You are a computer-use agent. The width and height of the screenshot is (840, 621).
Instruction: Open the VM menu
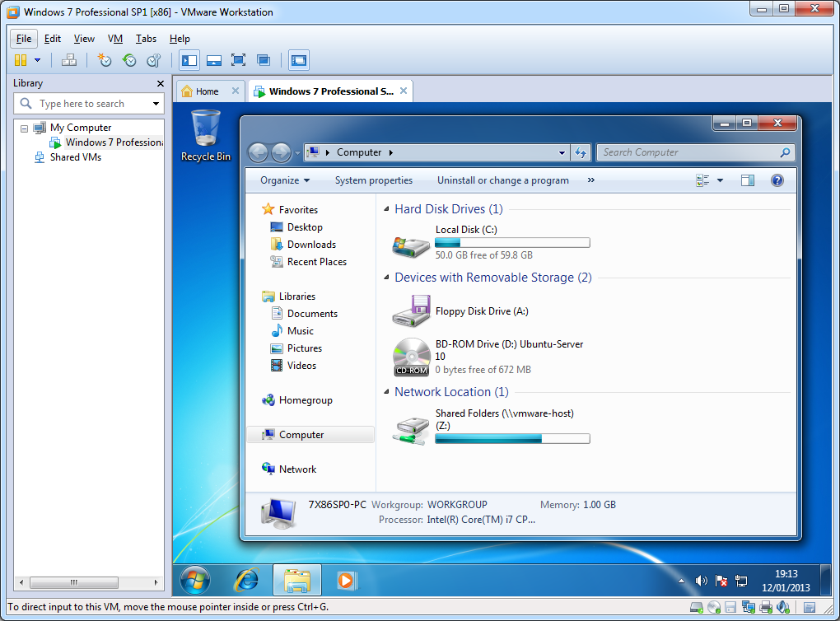pos(115,39)
